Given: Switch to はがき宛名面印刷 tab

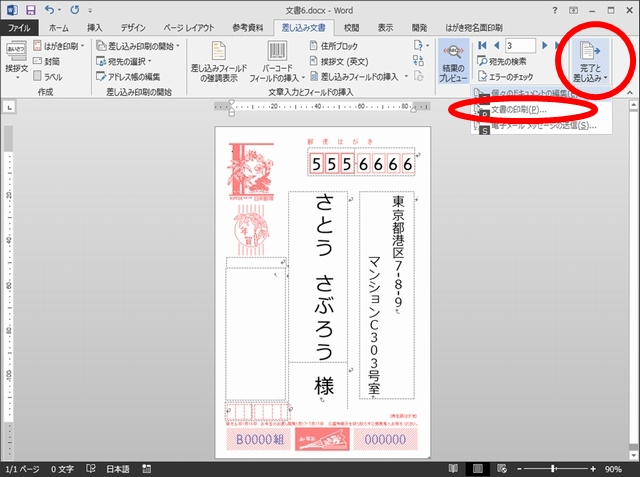Looking at the screenshot, I should (473, 27).
